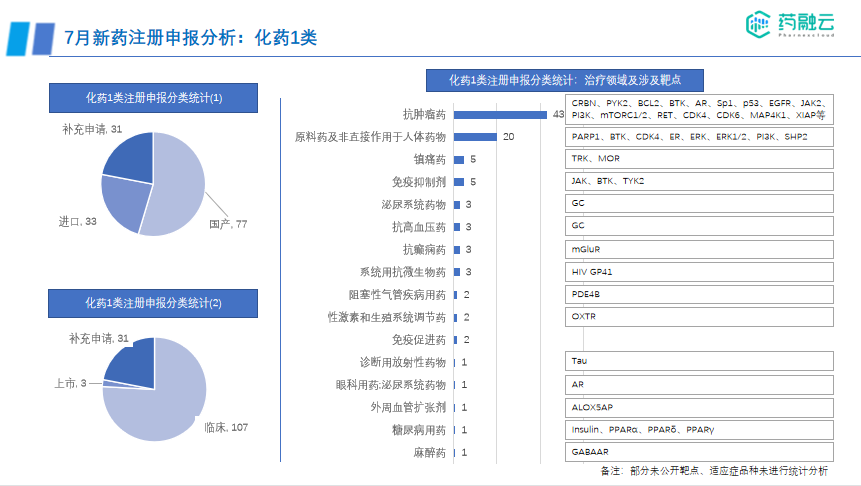This screenshot has width=861, height=486.
Task: Select the slide title 7月新药注册申报分析：化药1类
Action: click(x=191, y=38)
